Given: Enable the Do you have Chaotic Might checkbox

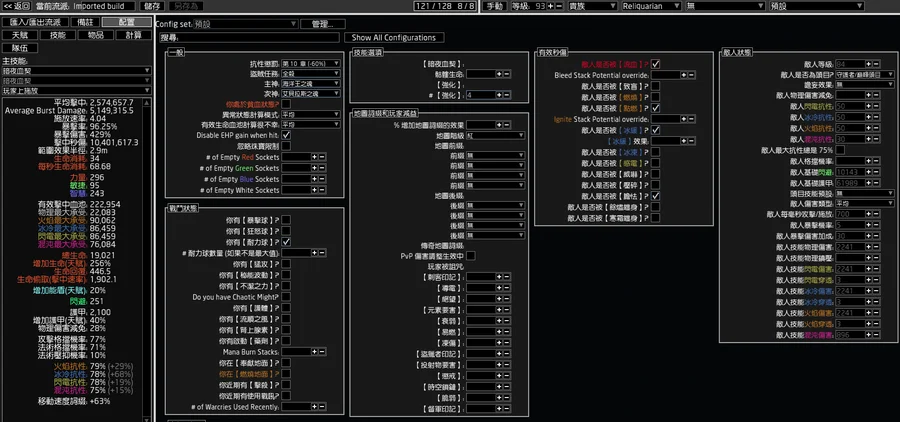Looking at the screenshot, I should [x=286, y=298].
